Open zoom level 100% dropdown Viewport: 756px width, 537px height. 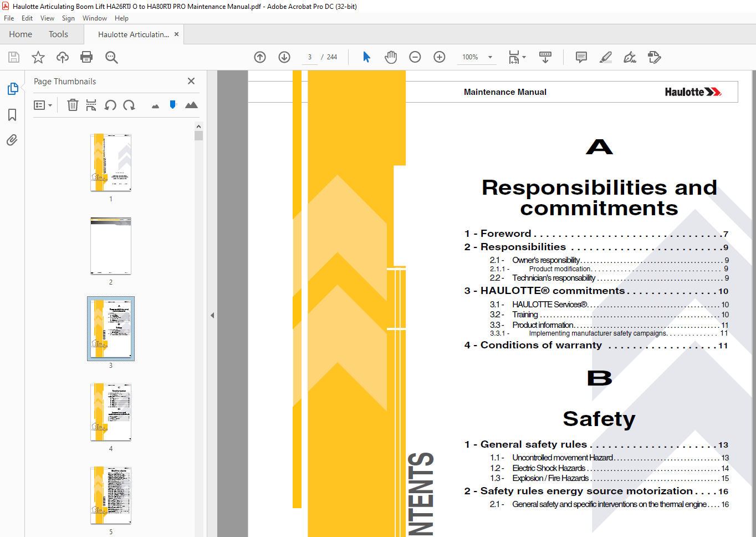coord(477,57)
